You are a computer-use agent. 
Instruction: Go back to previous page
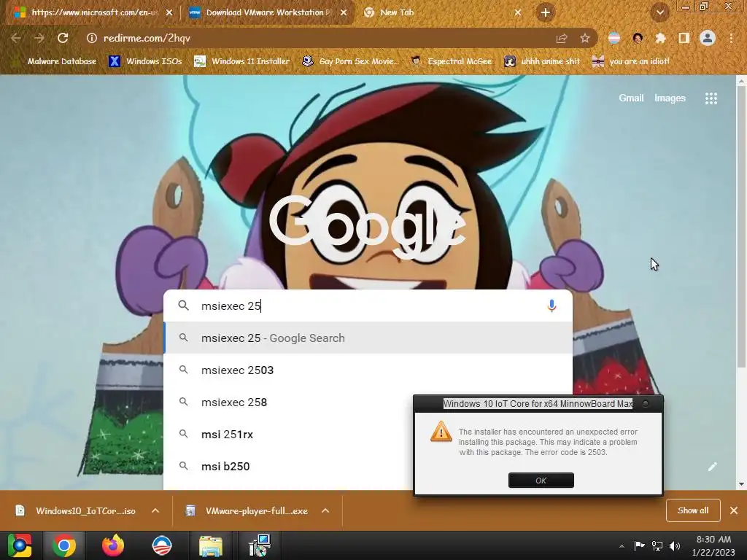16,38
